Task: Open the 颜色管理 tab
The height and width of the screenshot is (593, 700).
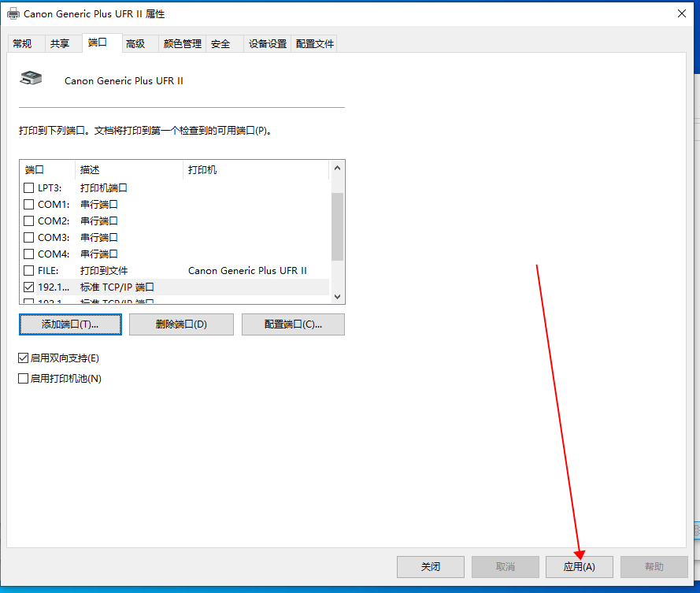Action: pyautogui.click(x=183, y=44)
